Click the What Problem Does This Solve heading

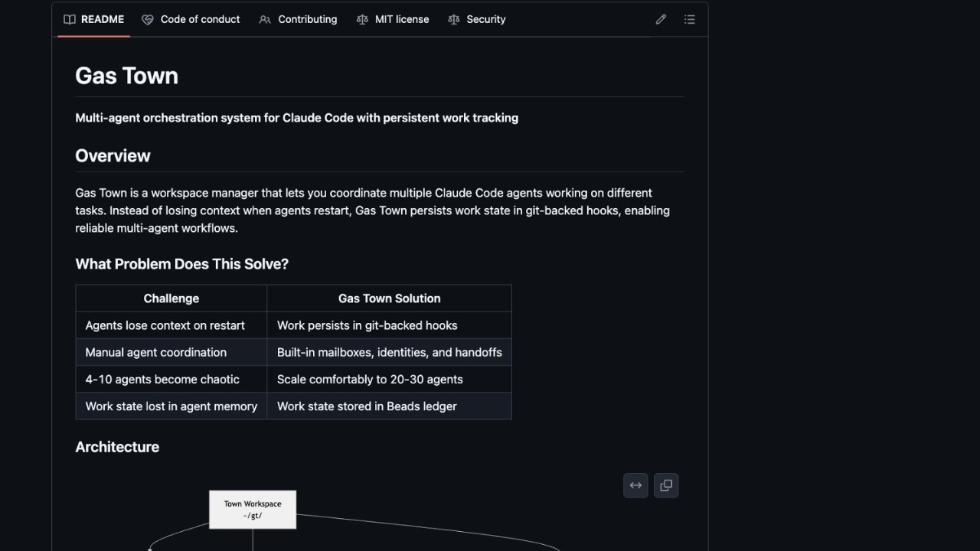[x=181, y=263]
